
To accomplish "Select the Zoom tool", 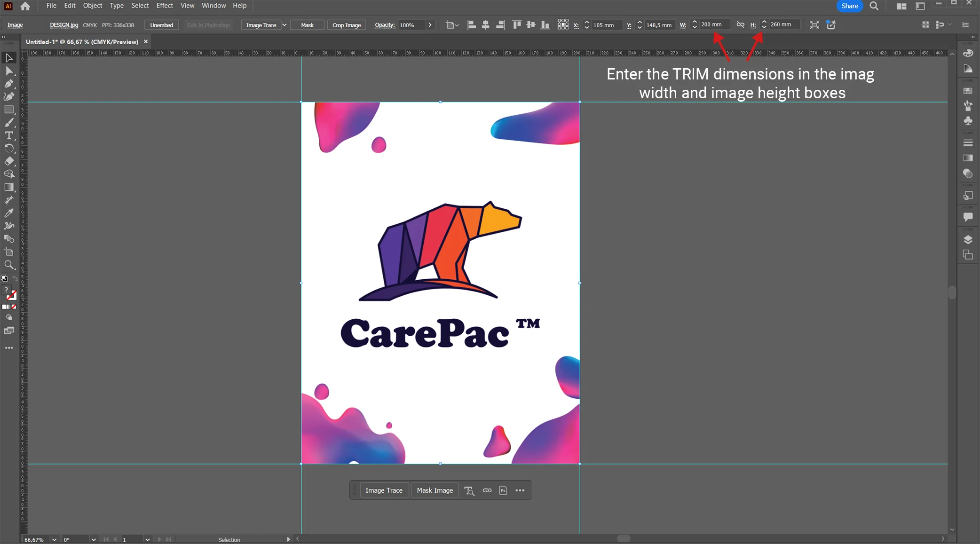I will (9, 265).
